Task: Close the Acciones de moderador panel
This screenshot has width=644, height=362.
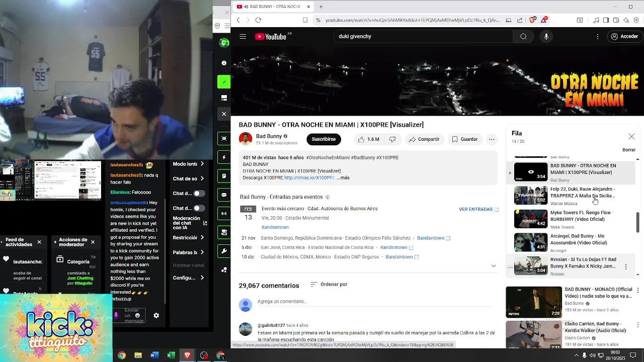Action: (93, 242)
